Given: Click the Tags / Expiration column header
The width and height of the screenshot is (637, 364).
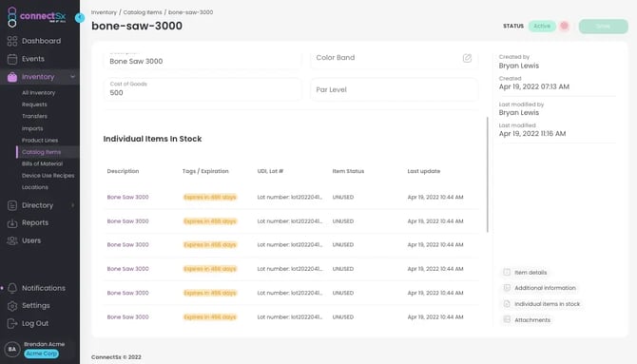Looking at the screenshot, I should coord(205,171).
